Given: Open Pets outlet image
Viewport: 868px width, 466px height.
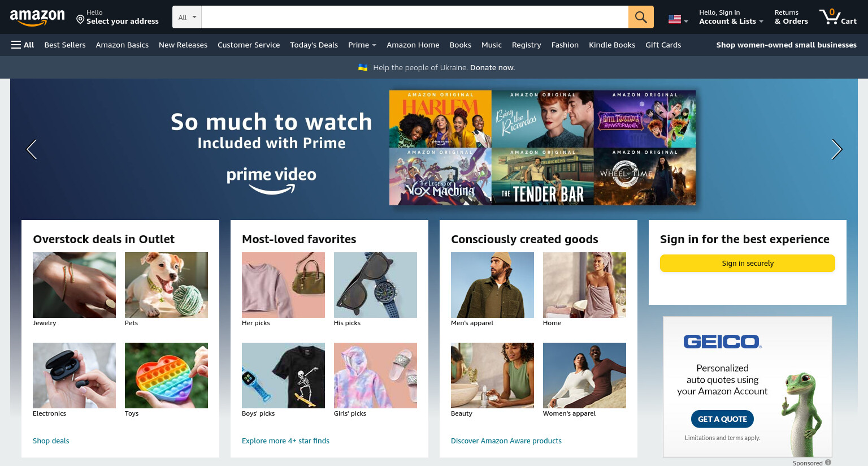Looking at the screenshot, I should tap(166, 285).
